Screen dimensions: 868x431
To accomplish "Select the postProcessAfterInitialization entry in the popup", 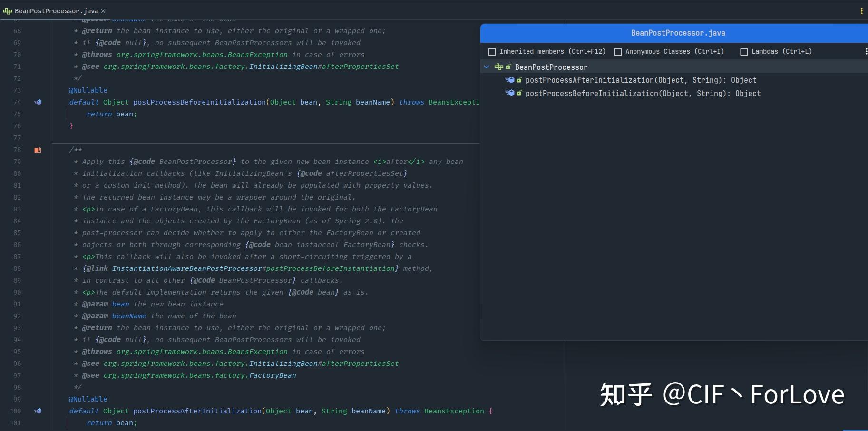I will [641, 80].
